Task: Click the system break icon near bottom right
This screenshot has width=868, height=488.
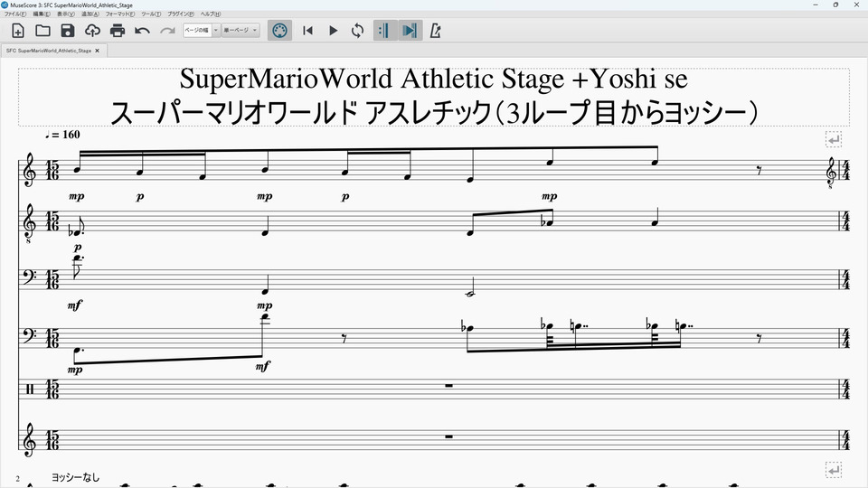Action: (834, 470)
